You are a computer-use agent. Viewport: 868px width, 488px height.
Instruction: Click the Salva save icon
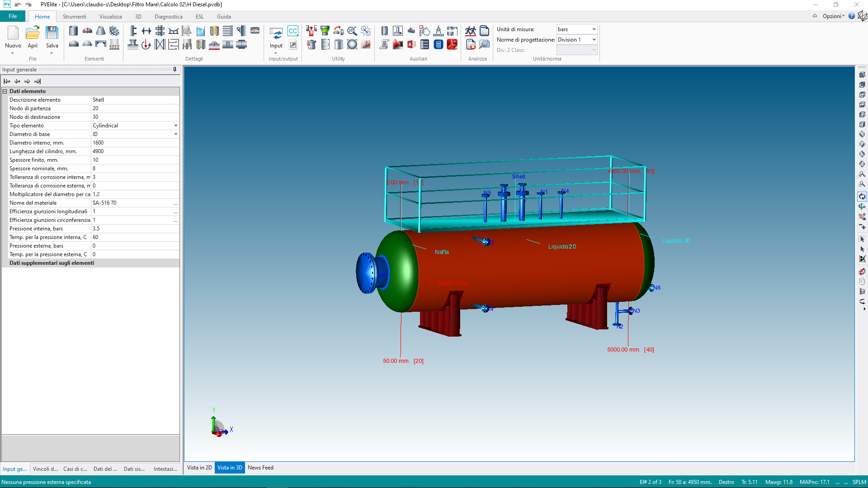pos(52,33)
